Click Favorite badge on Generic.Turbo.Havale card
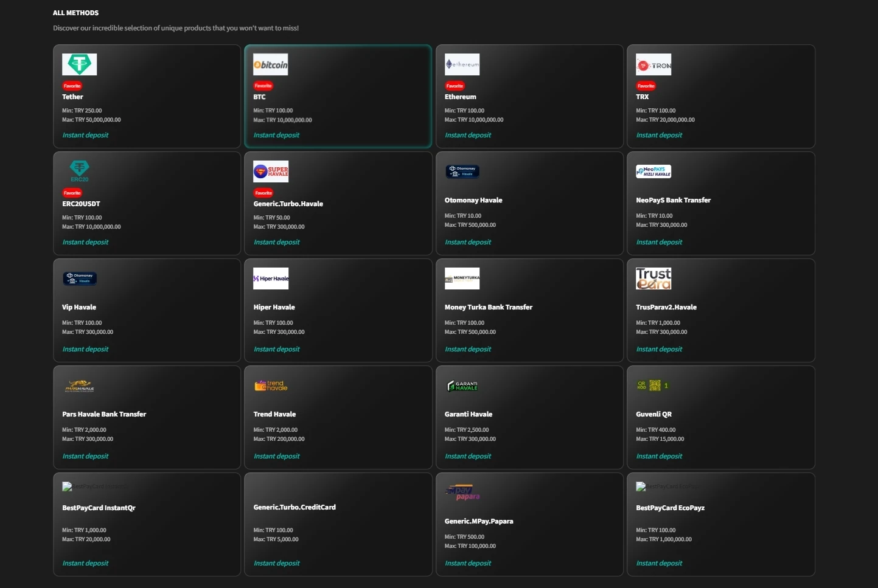 point(263,193)
